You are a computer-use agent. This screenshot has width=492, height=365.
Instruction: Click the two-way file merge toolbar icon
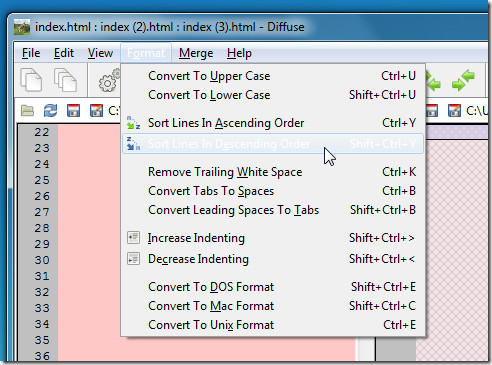(x=31, y=80)
